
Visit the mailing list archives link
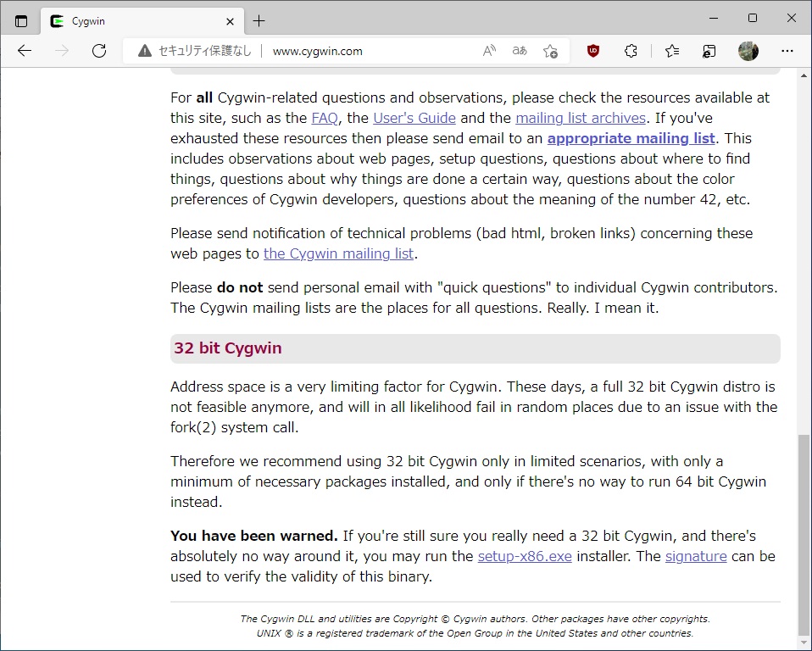pos(581,118)
